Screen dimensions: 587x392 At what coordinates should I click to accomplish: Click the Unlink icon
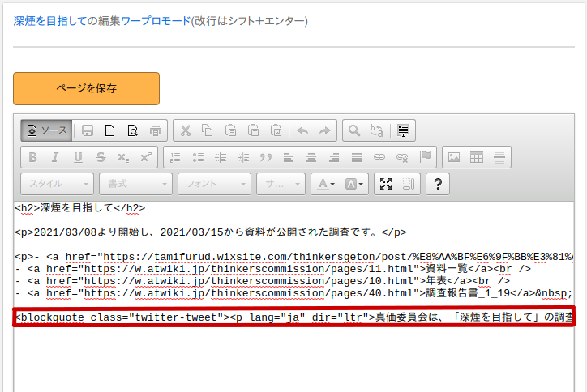click(x=402, y=157)
